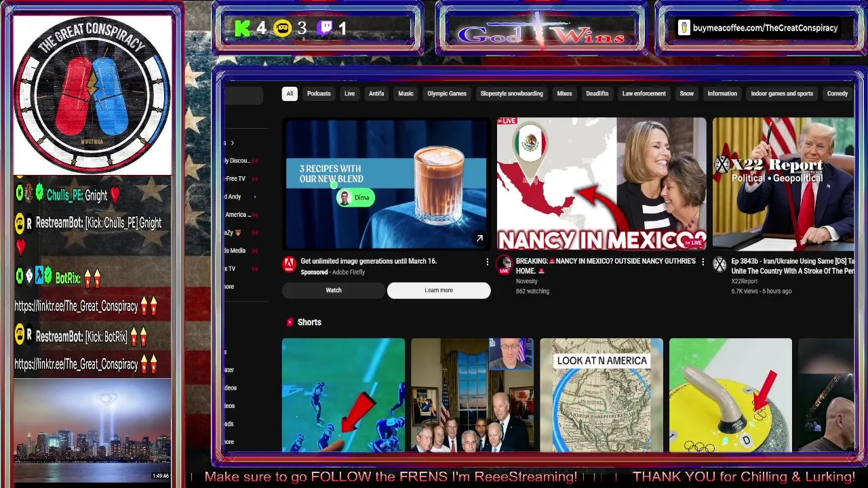The height and width of the screenshot is (488, 868).
Task: Click live indicator beside 'ds Media' subscription
Action: [255, 251]
